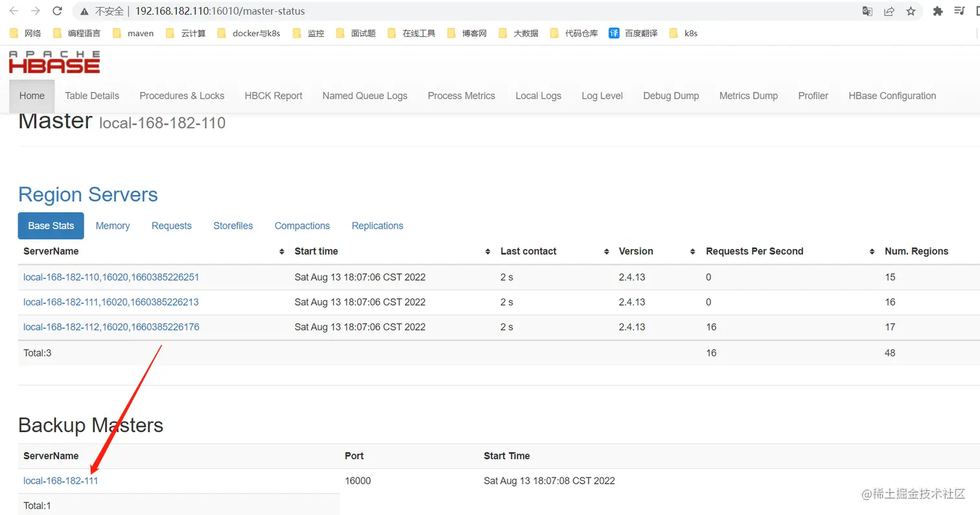Open the HBCK Report page
The image size is (980, 515).
click(x=274, y=96)
